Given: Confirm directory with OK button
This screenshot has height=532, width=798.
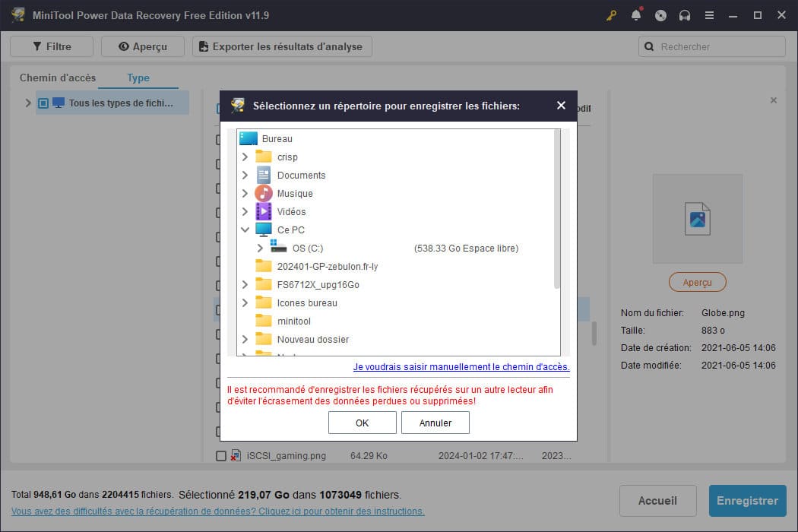Looking at the screenshot, I should (362, 423).
